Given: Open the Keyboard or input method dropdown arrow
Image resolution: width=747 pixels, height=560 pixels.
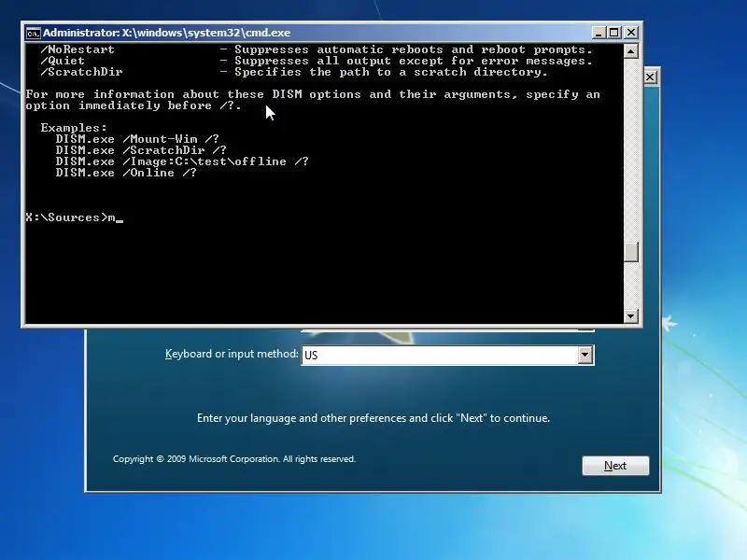Looking at the screenshot, I should (585, 355).
